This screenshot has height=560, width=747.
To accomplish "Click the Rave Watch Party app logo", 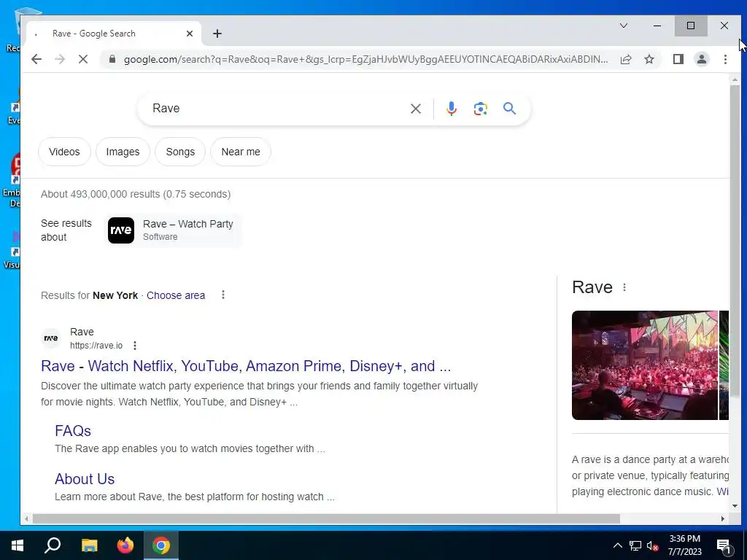I will [121, 230].
